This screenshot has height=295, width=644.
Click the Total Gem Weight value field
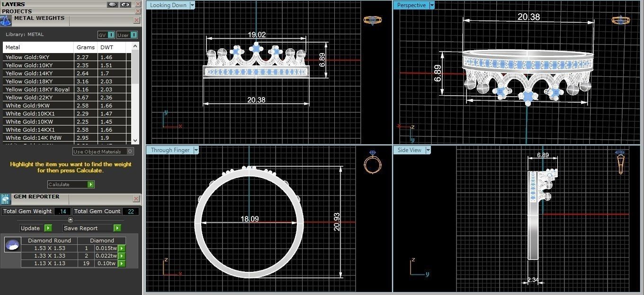coord(62,211)
